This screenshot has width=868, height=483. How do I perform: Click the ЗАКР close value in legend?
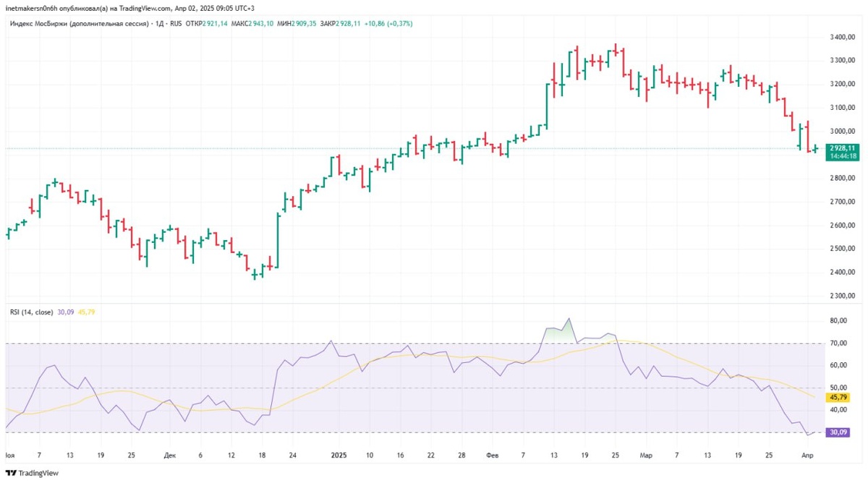(341, 24)
